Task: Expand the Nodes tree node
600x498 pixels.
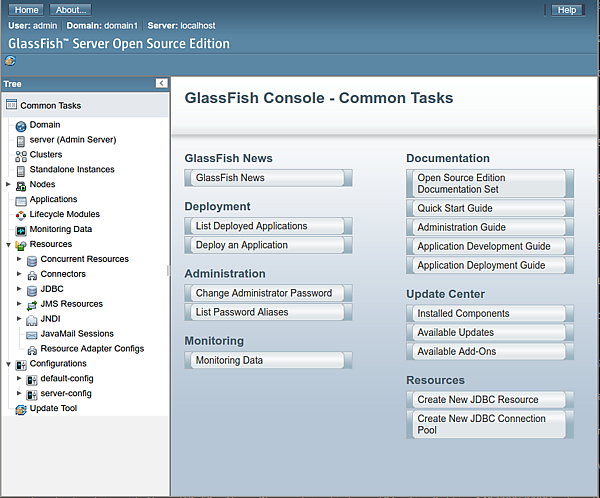Action: tap(8, 185)
